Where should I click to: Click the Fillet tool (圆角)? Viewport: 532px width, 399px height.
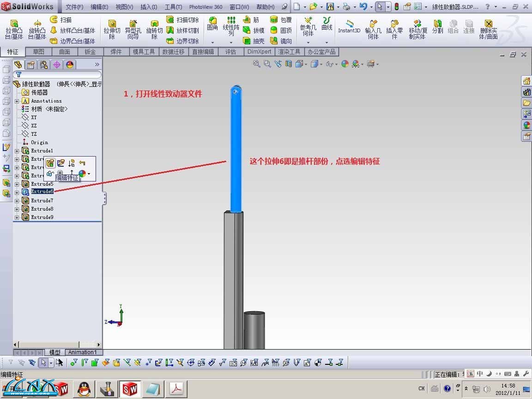[x=212, y=23]
